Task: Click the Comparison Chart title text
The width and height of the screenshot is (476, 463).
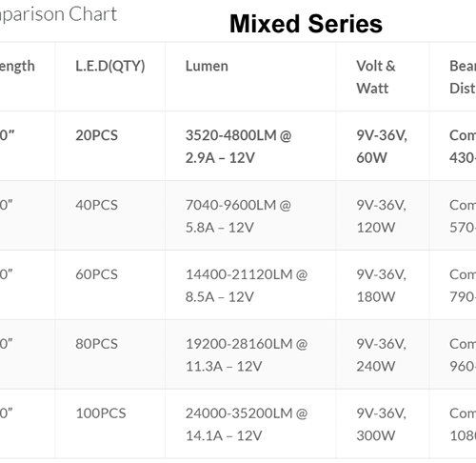Action: click(x=58, y=15)
